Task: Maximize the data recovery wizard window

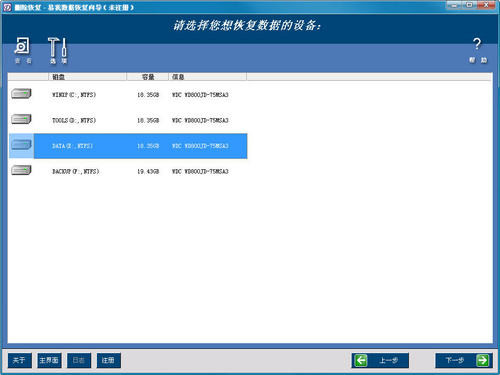Action: 470,5
